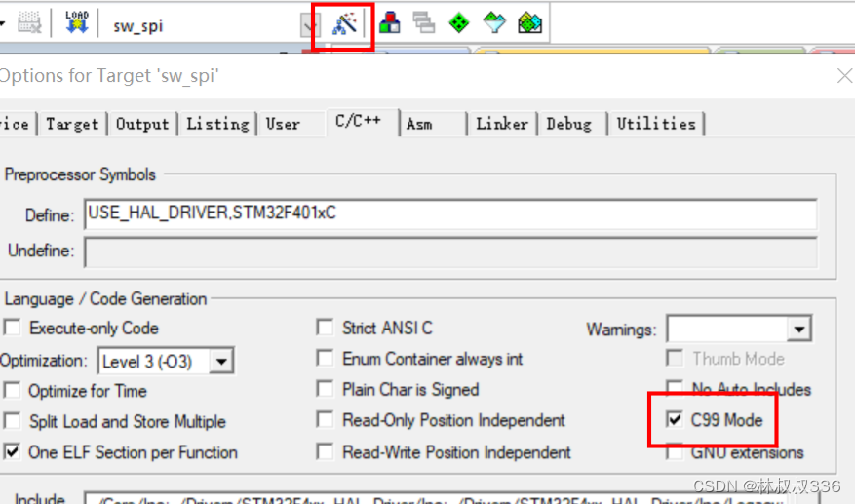The height and width of the screenshot is (504, 855).
Task: Toggle the GNU extensions checkbox
Action: [675, 451]
